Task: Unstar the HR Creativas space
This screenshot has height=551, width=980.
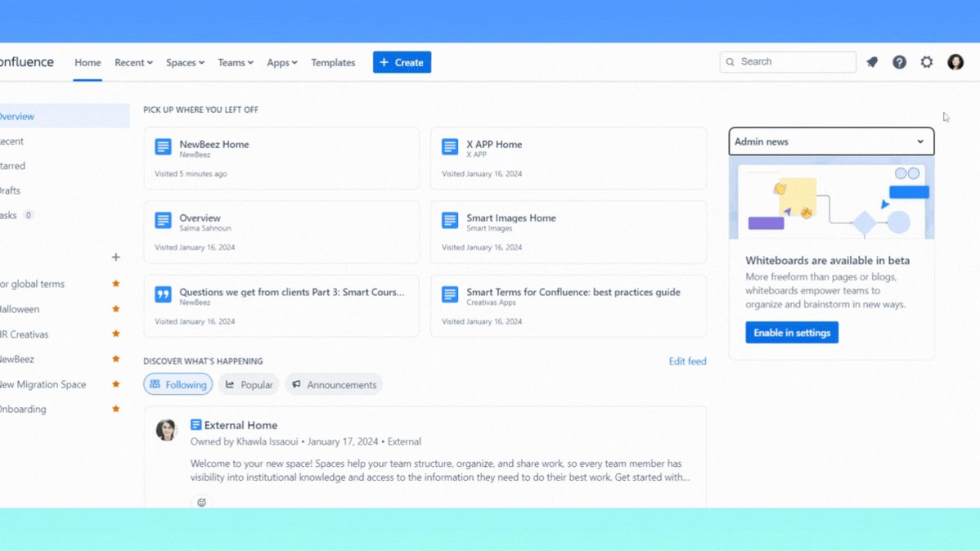Action: pyautogui.click(x=115, y=334)
